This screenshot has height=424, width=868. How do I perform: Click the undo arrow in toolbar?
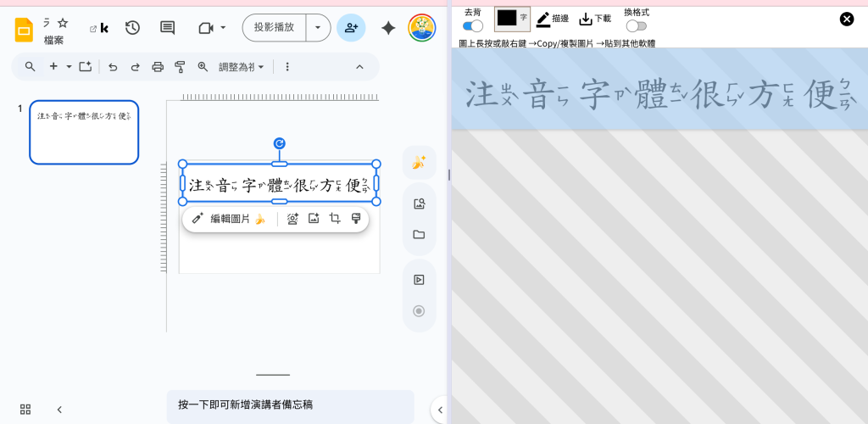coord(113,66)
